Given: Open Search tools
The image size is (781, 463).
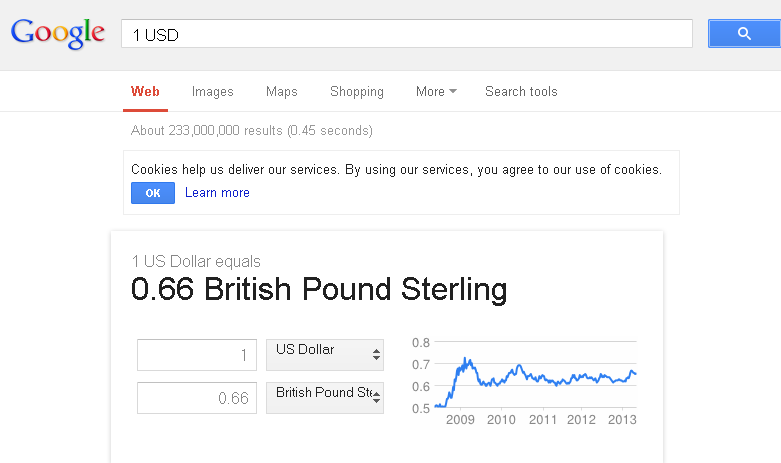Looking at the screenshot, I should pyautogui.click(x=521, y=92).
